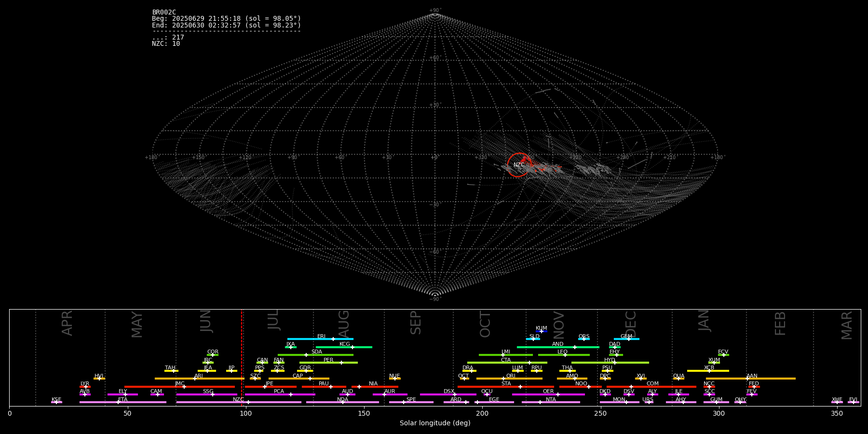The image size is (868, 434).
Task: Click the MAR month label
Action: pyautogui.click(x=847, y=325)
